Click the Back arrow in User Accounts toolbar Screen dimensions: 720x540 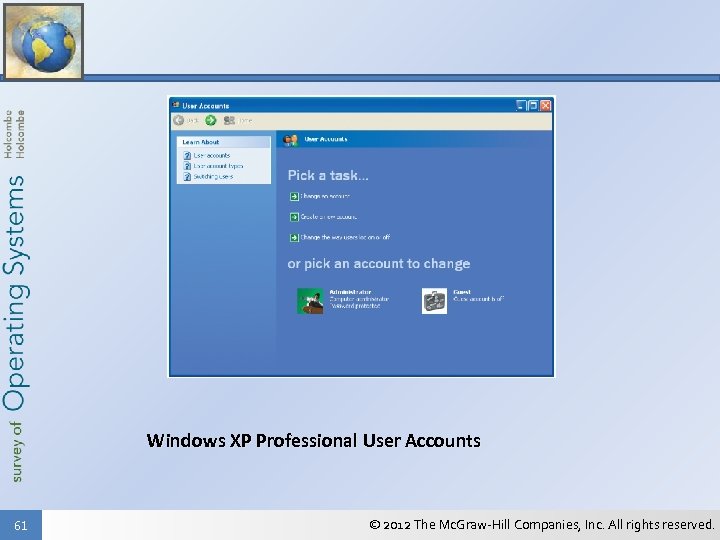pyautogui.click(x=179, y=120)
